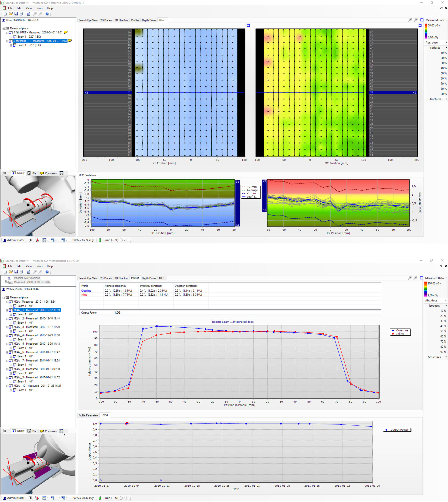The height and width of the screenshot is (502, 448).
Task: Open calendar 31 dropdown in lower status bar
Action: click(48, 498)
